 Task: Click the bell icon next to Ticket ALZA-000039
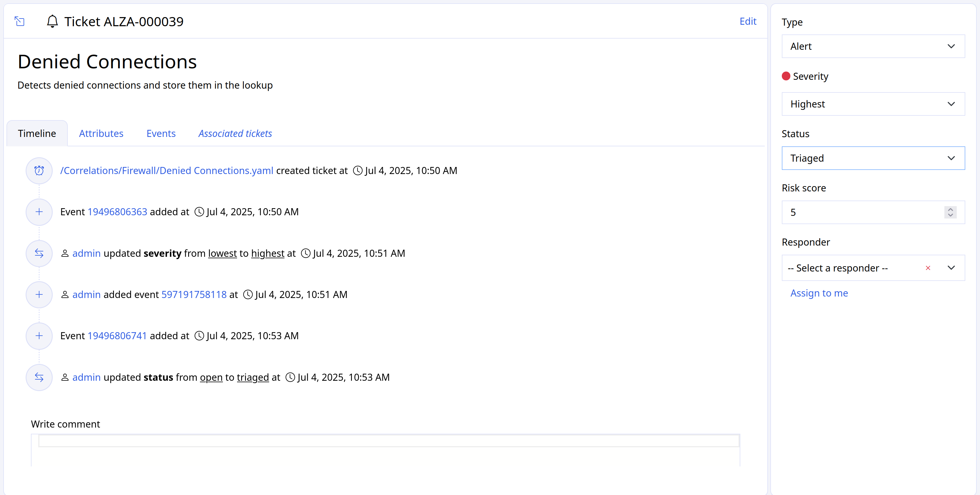pos(52,21)
